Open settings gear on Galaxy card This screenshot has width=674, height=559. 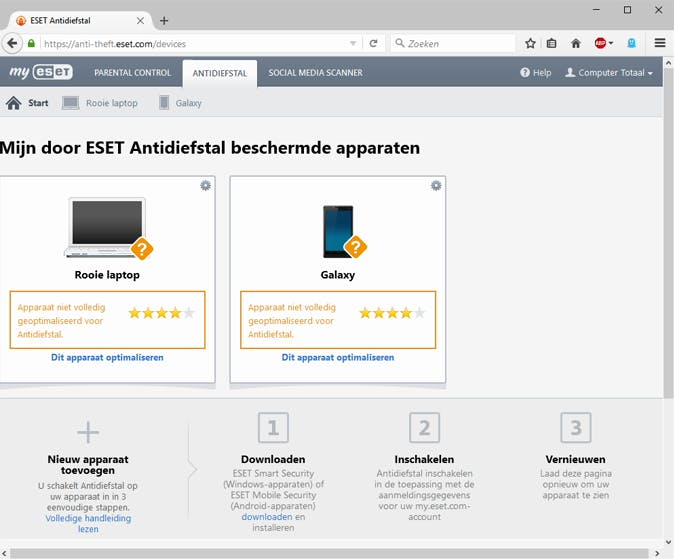436,186
